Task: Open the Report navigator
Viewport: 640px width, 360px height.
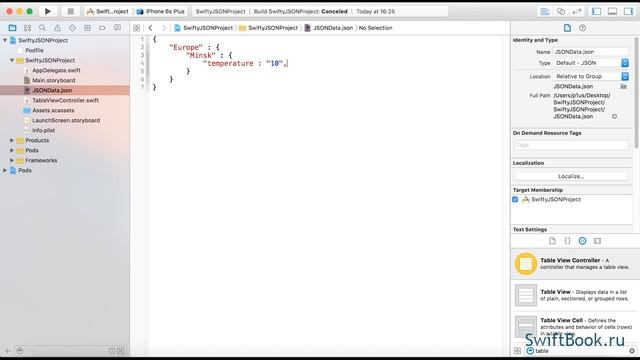Action: click(x=117, y=28)
